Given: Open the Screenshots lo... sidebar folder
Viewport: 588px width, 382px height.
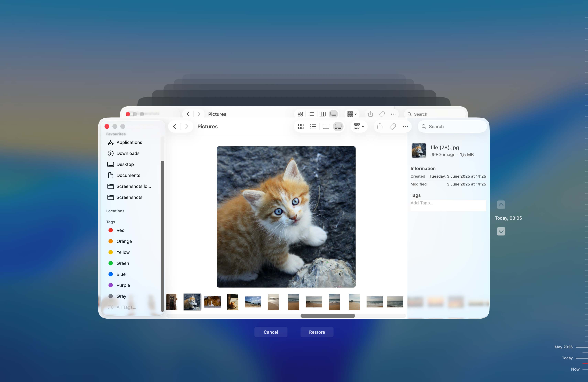Looking at the screenshot, I should [133, 186].
